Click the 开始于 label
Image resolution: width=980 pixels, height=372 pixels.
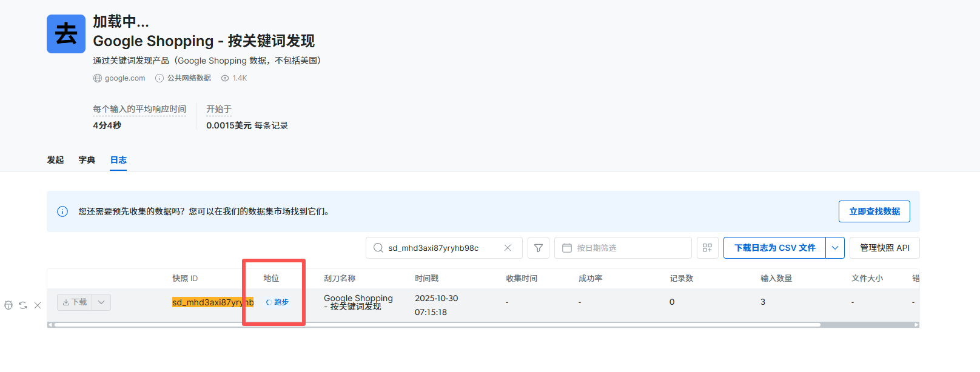click(x=219, y=109)
